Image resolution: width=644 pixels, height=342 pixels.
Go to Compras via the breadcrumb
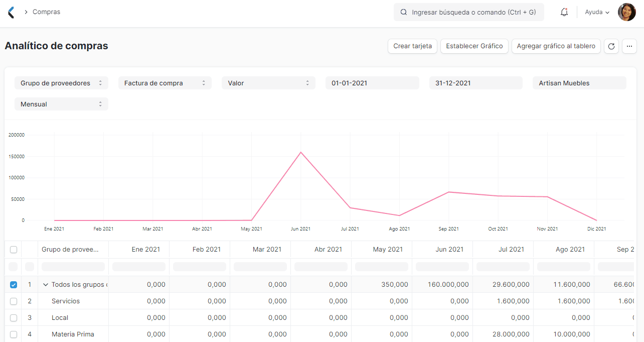(46, 12)
